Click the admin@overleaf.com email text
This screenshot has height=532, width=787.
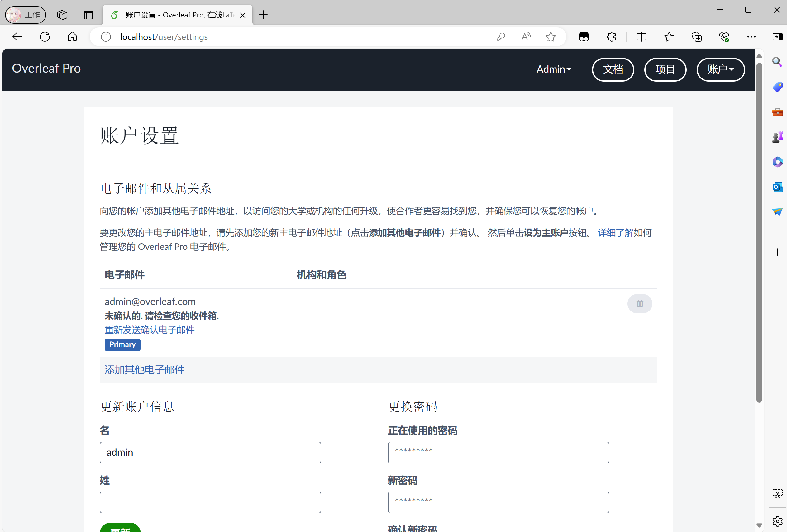pyautogui.click(x=150, y=302)
